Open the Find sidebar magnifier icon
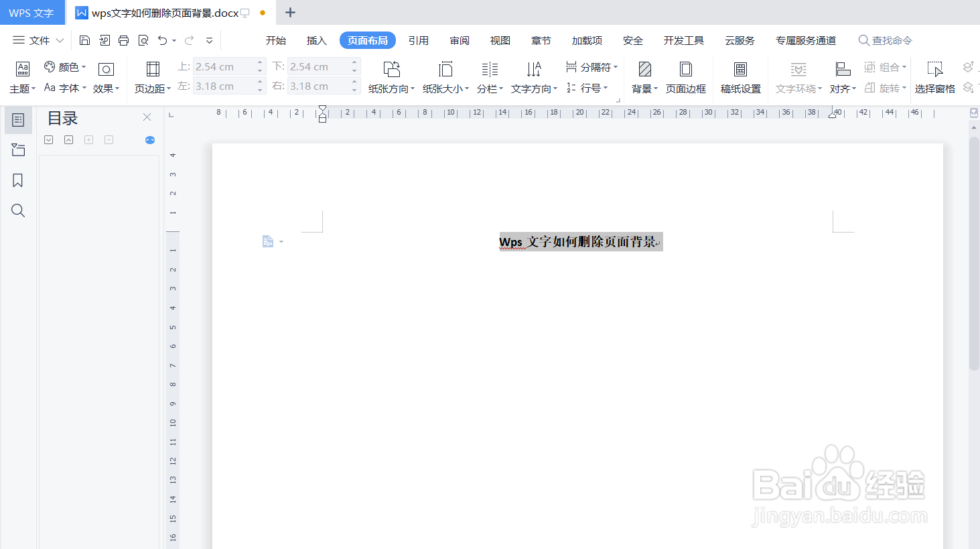 point(18,210)
